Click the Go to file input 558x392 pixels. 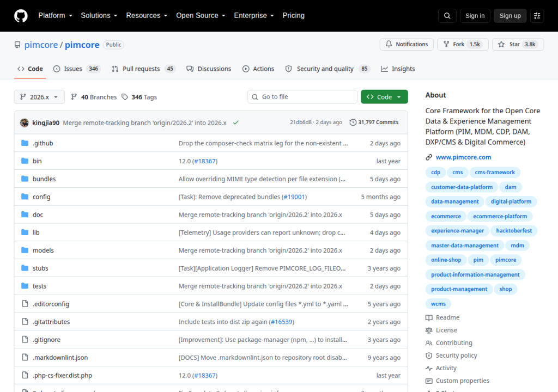(302, 97)
